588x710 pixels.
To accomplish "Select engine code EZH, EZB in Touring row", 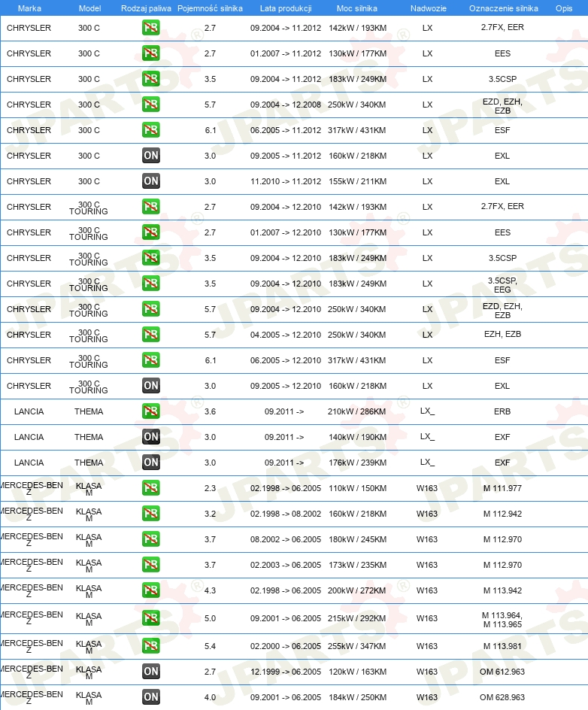I will [502, 335].
